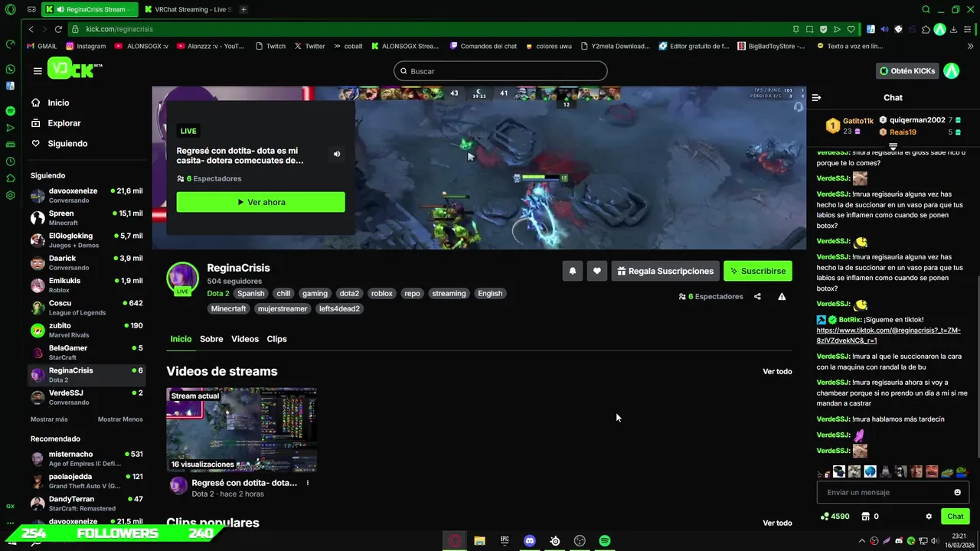This screenshot has height=551, width=980.
Task: Click Suscribirse button
Action: [758, 271]
